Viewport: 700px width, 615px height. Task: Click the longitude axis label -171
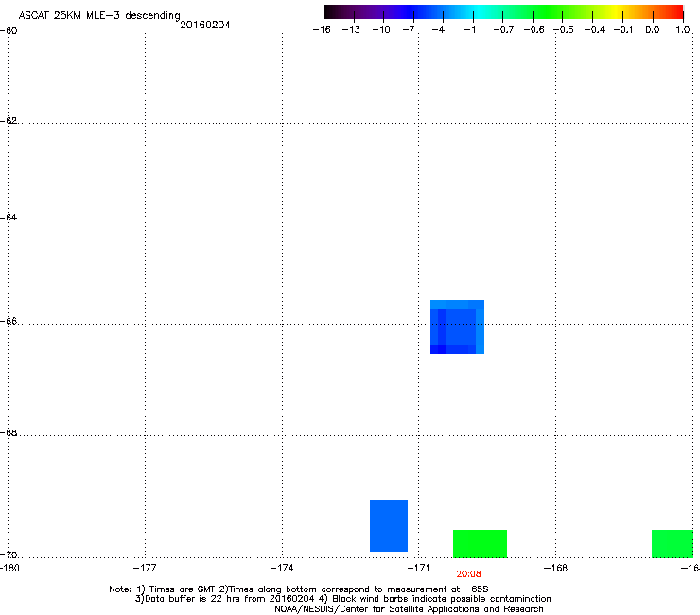[x=418, y=568]
